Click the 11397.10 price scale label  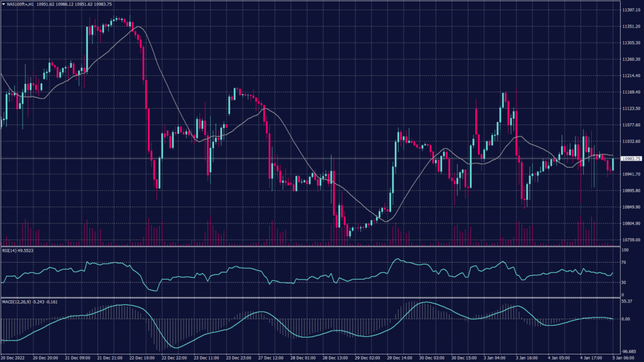[630, 11]
